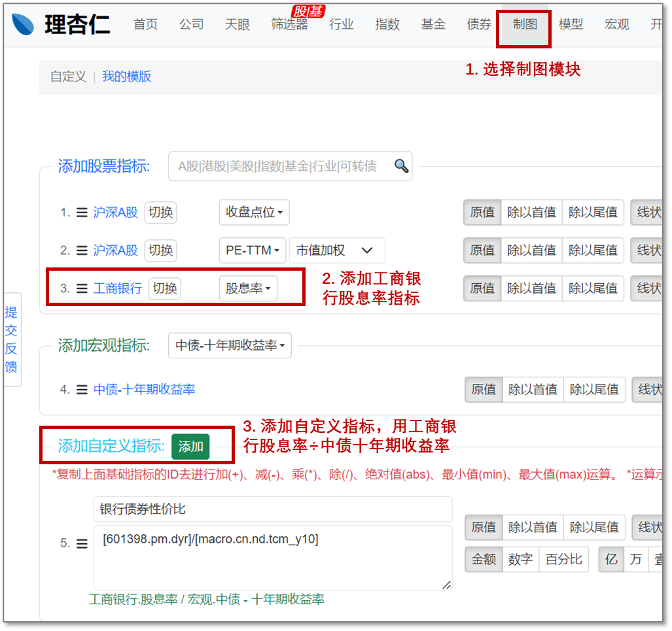Select 除以尾值 for row 2 PE-TTM
The height and width of the screenshot is (631, 672).
point(593,250)
